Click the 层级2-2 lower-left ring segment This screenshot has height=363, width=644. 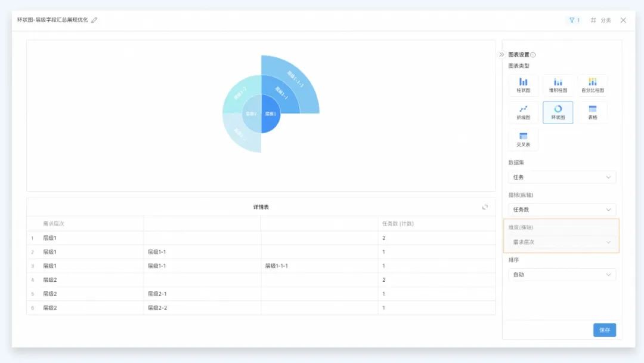pos(240,134)
